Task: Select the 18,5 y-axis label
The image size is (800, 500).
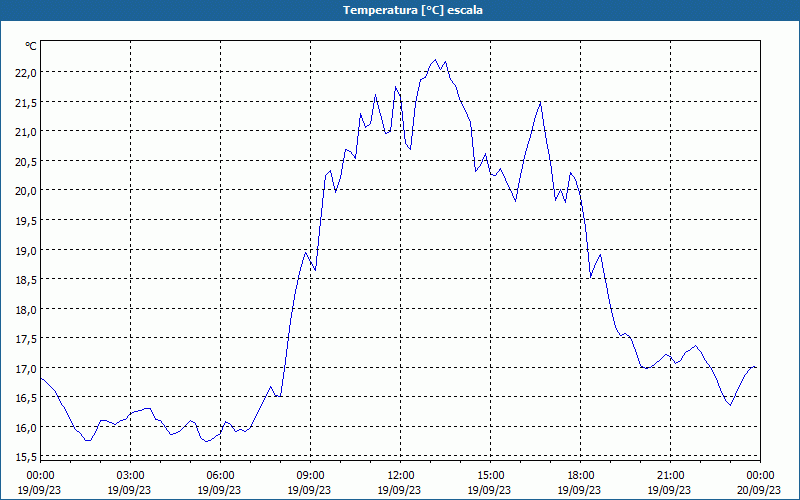Action: point(26,280)
